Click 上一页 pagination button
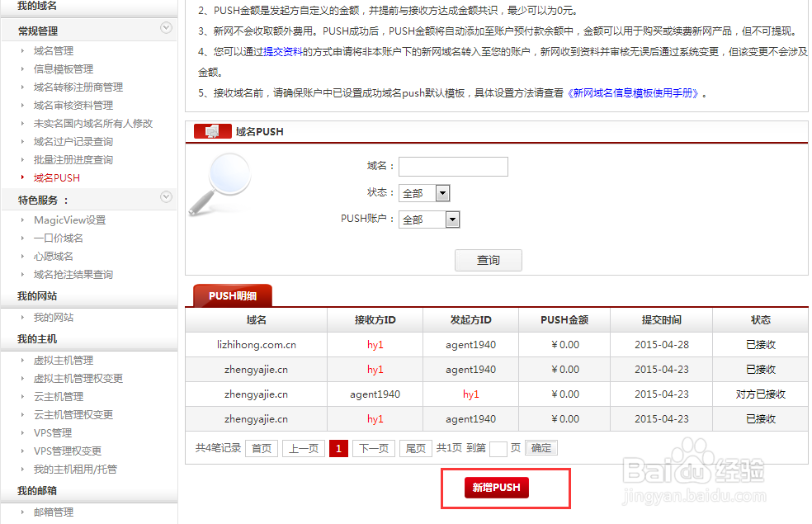The height and width of the screenshot is (524, 812). tap(304, 448)
